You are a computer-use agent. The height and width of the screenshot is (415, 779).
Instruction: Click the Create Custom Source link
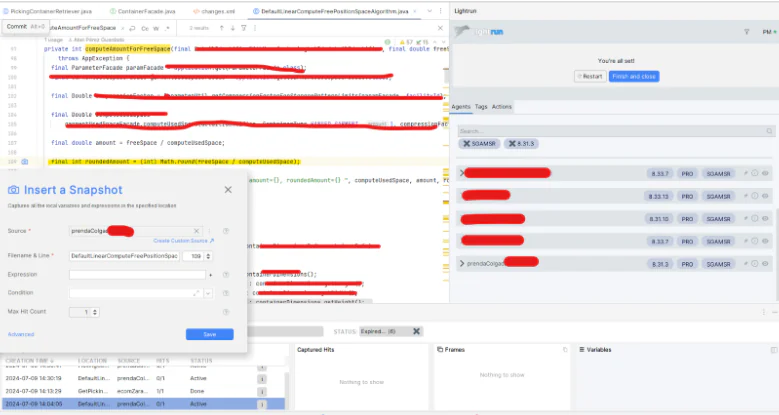(x=183, y=241)
